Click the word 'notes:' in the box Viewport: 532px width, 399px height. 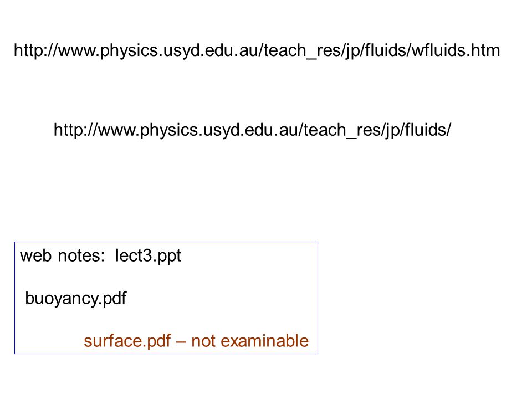pos(81,256)
